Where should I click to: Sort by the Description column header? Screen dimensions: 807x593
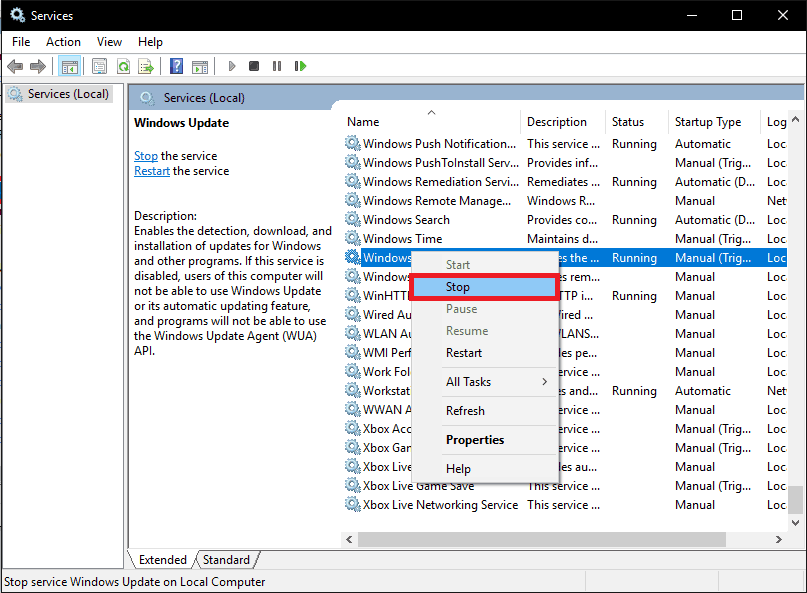[x=563, y=122]
